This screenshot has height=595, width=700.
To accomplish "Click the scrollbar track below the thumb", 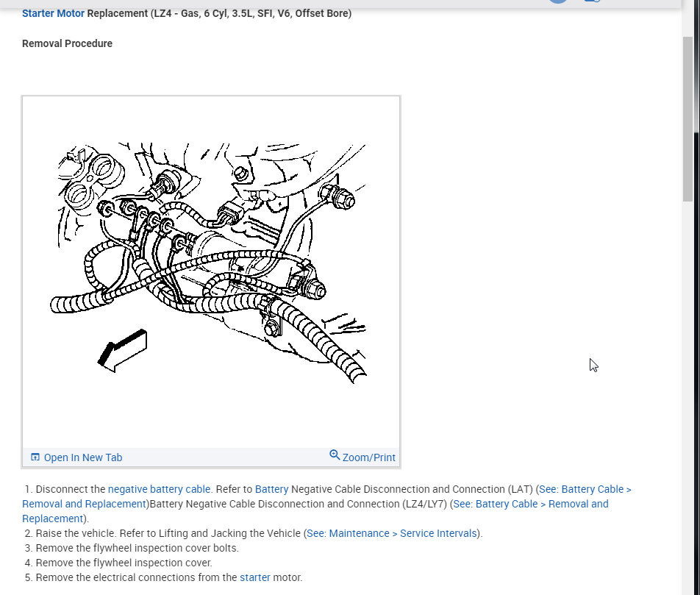I will click(687, 398).
